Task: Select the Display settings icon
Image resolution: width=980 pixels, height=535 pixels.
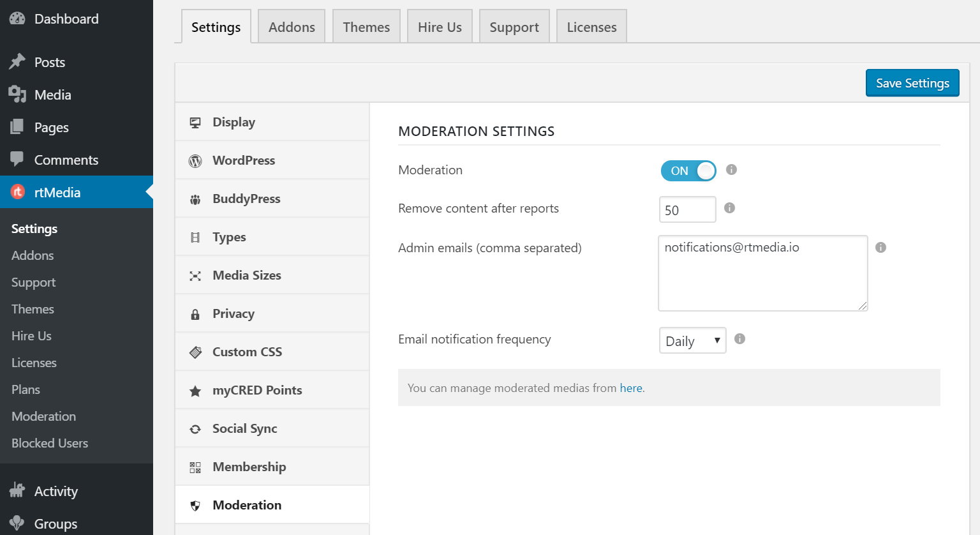Action: coord(196,121)
